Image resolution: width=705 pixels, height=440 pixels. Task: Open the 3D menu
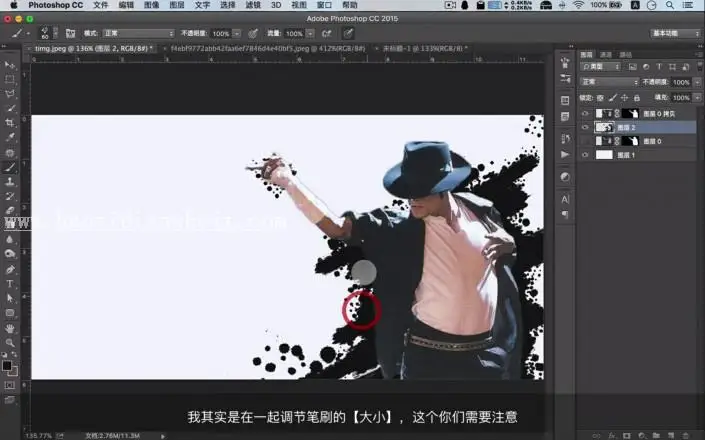point(276,5)
